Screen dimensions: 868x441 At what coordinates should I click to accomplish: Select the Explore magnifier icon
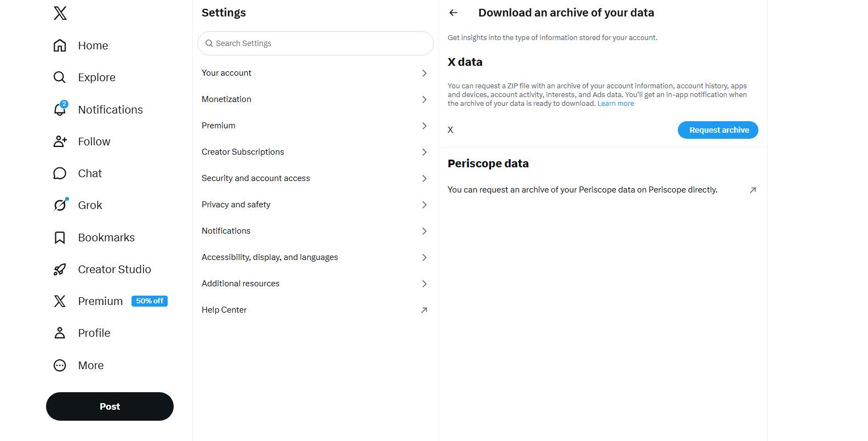click(60, 77)
